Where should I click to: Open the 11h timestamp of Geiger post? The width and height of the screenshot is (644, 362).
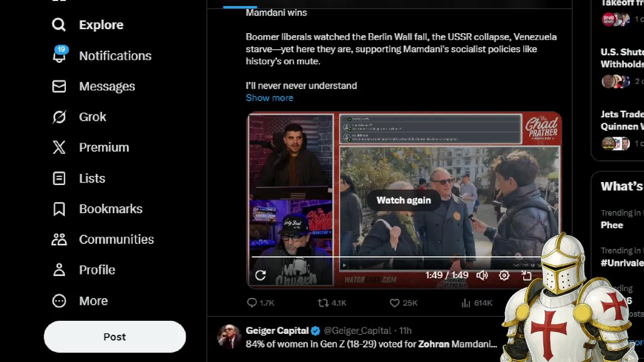pyautogui.click(x=405, y=331)
